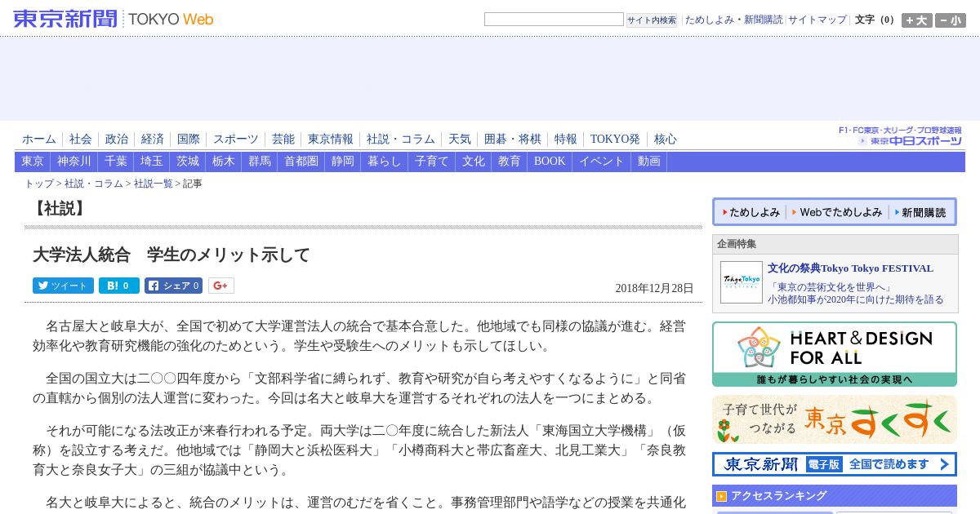This screenshot has width=980, height=514.
Task: Select イベント tab in purple bar
Action: point(602,162)
